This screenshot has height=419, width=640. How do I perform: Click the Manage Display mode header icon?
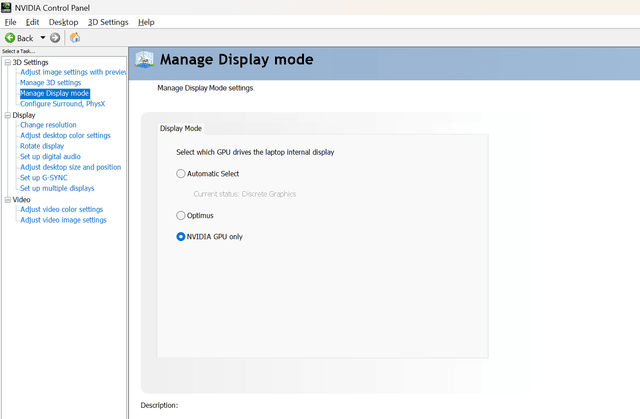click(144, 59)
